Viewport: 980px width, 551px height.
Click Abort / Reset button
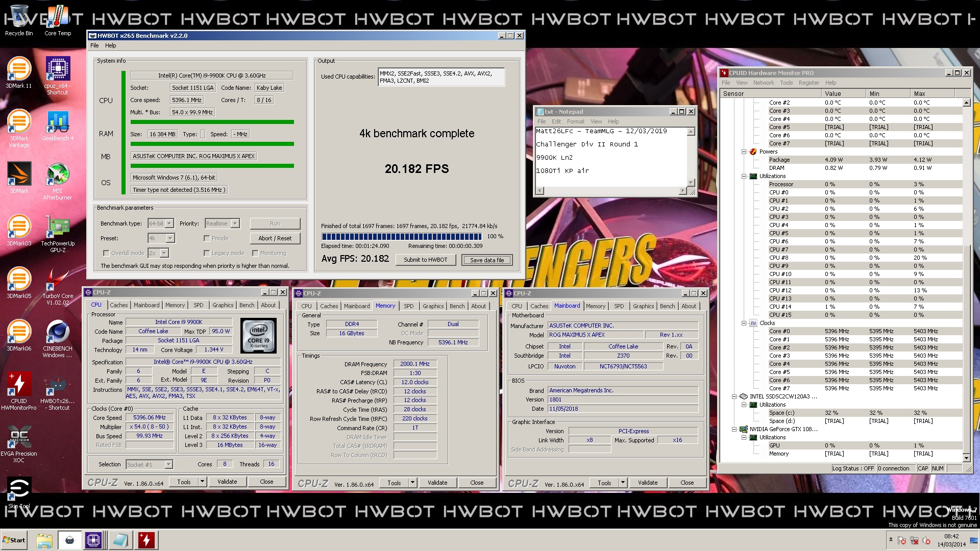coord(275,238)
